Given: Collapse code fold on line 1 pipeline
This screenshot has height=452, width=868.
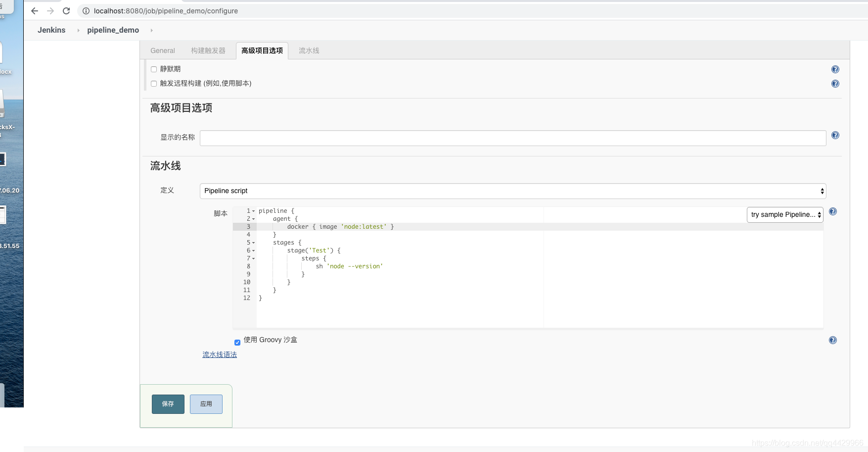Looking at the screenshot, I should [x=254, y=211].
